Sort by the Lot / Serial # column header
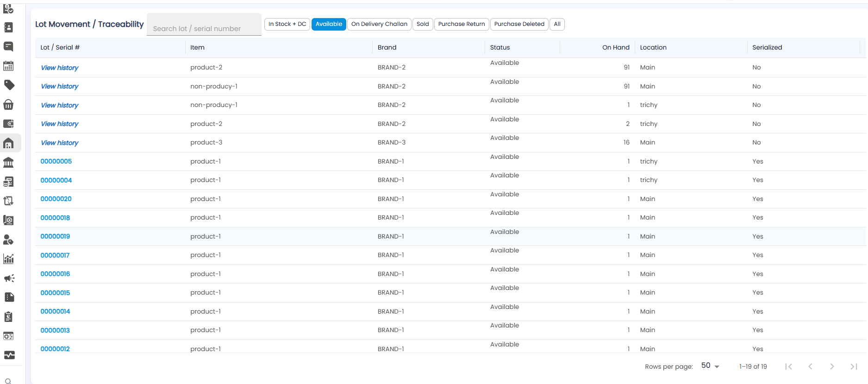The width and height of the screenshot is (868, 384). 60,47
